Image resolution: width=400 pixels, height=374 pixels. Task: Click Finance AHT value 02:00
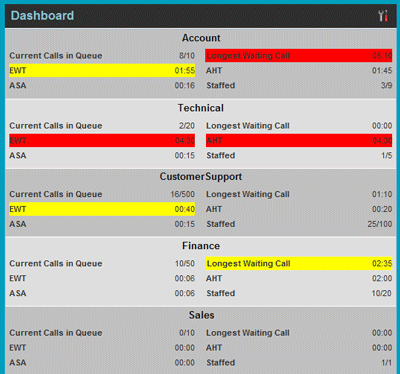coord(382,278)
